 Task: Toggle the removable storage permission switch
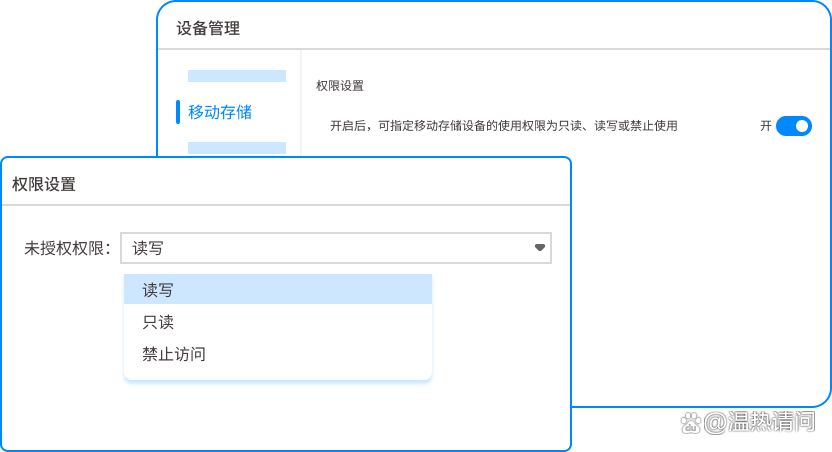793,126
